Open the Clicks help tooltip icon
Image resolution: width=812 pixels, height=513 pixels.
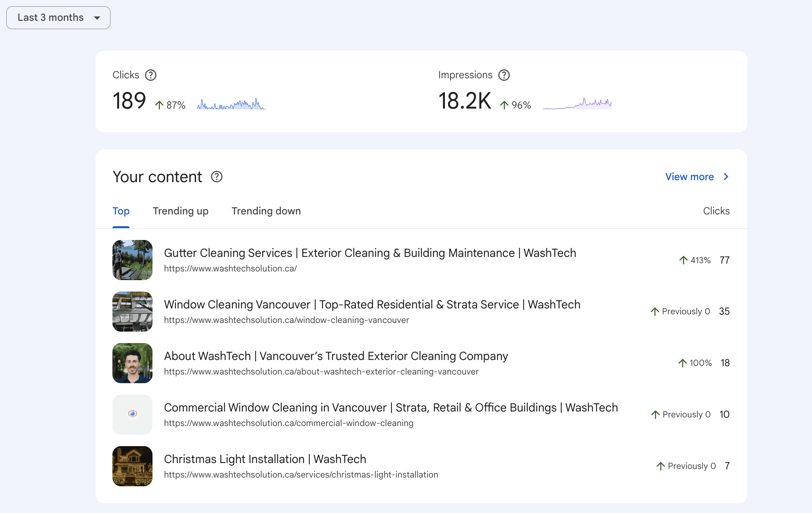(x=151, y=75)
